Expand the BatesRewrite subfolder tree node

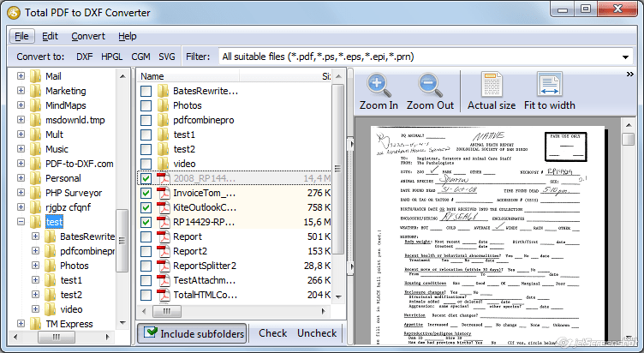pos(36,236)
